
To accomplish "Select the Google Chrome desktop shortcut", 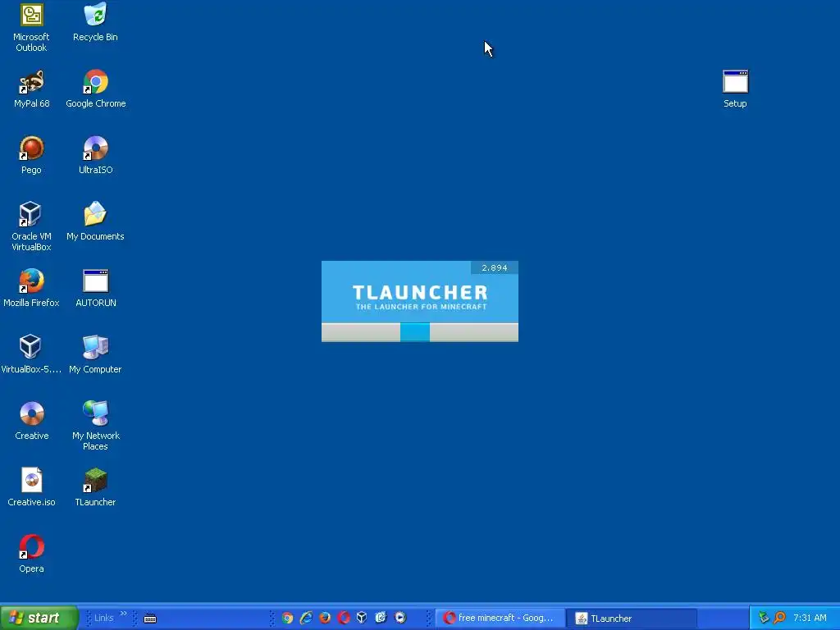I will [96, 89].
